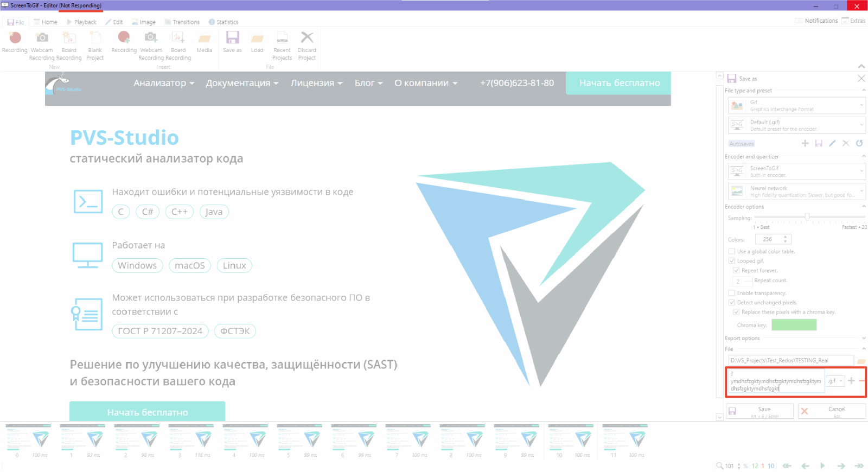Collapse the File type and preset section

click(x=864, y=90)
